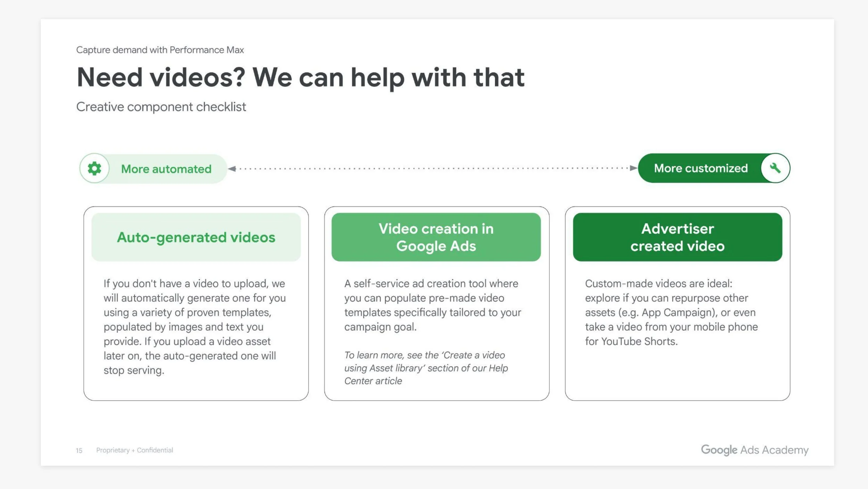This screenshot has width=868, height=489.
Task: Click the Help Center article italic note
Action: click(426, 368)
